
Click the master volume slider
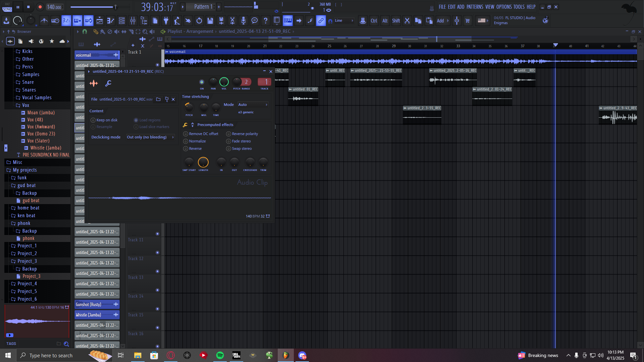coord(115,7)
